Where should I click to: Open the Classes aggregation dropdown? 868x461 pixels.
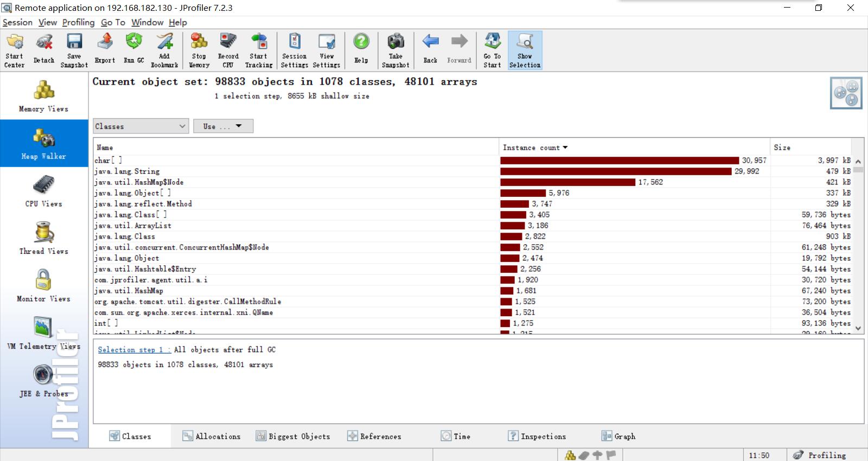[141, 126]
